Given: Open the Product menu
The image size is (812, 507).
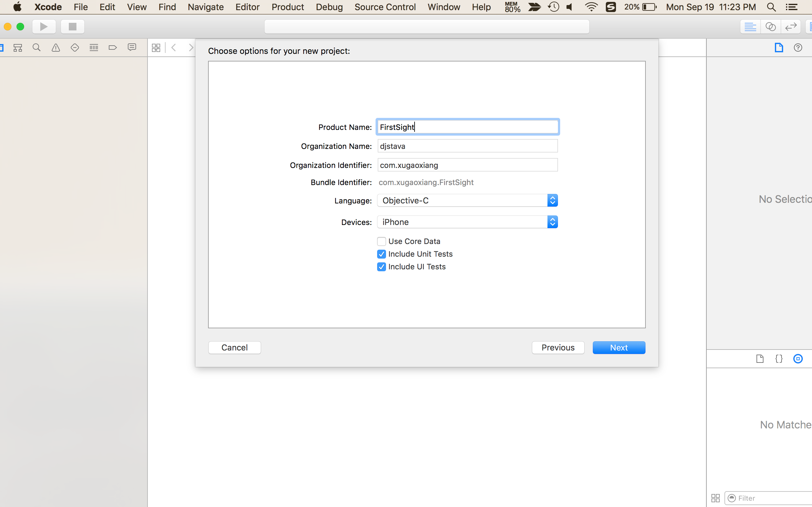Looking at the screenshot, I should [288, 7].
